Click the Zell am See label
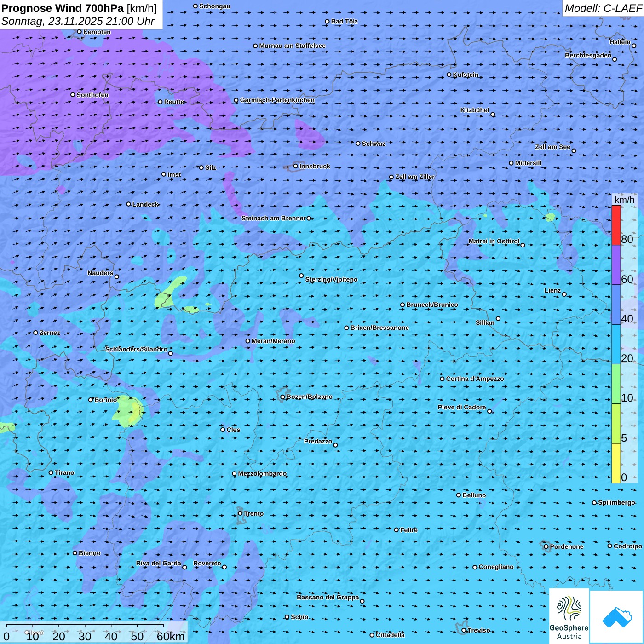 [552, 147]
